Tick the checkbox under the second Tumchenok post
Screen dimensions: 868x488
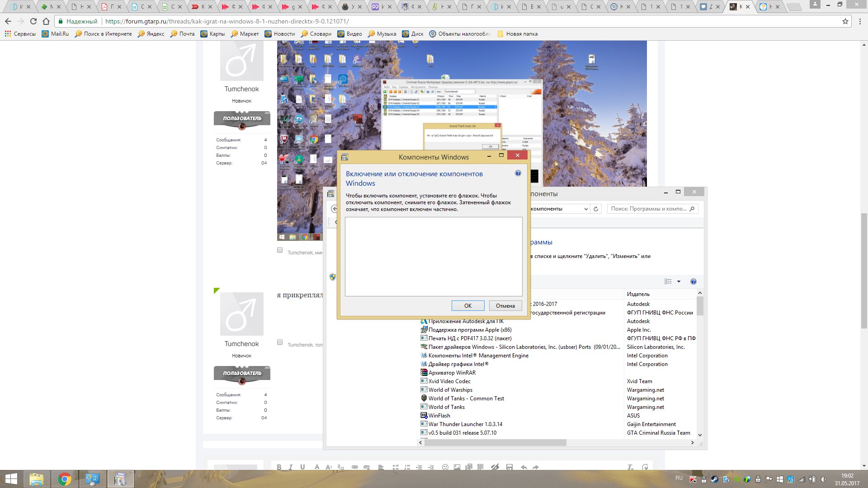pyautogui.click(x=280, y=343)
